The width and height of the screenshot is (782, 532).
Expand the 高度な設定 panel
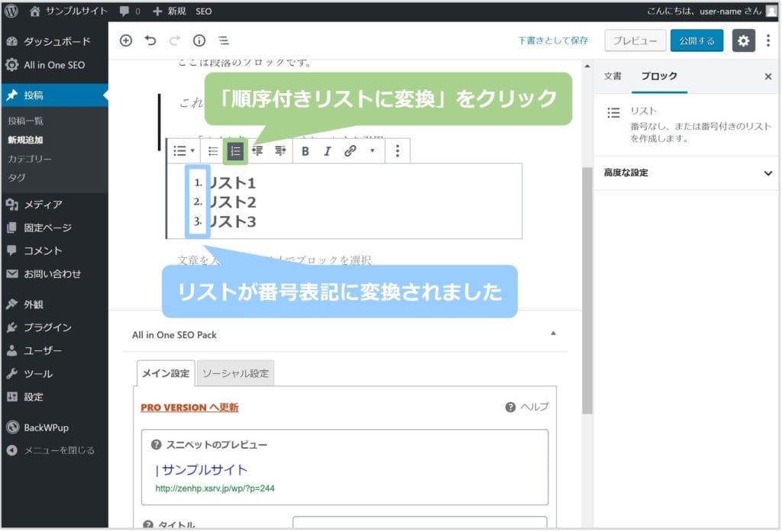pyautogui.click(x=687, y=173)
